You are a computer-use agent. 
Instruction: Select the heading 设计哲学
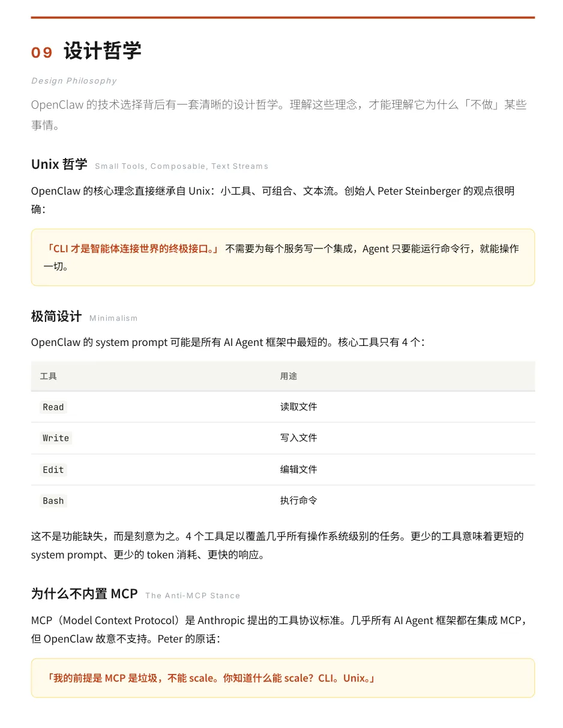(x=103, y=51)
